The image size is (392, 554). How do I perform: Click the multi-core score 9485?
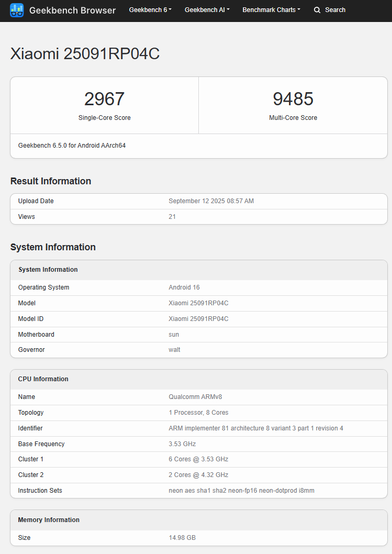point(293,99)
